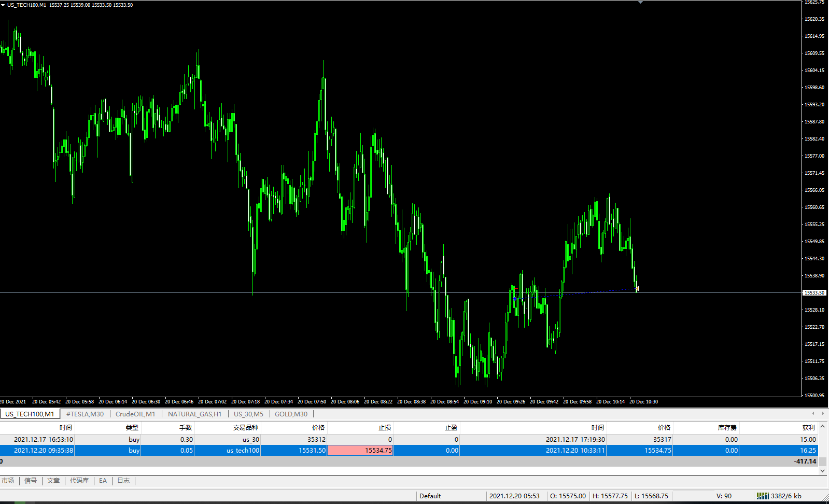Click the us_30 symbol cell

pyautogui.click(x=251, y=439)
